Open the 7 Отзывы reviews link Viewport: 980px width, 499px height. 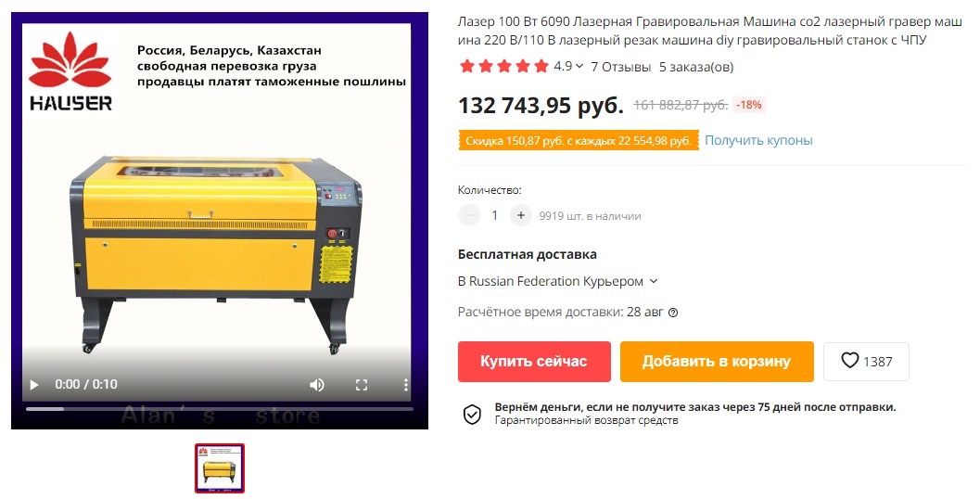[x=620, y=67]
